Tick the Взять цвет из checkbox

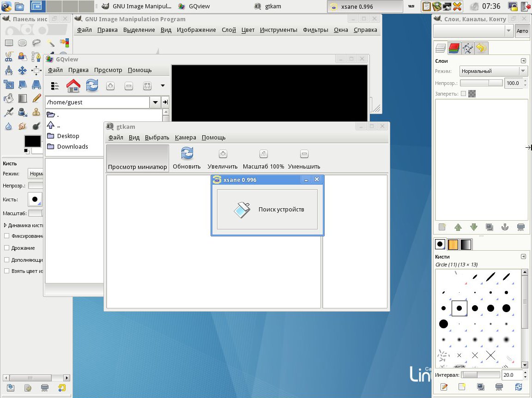pos(7,271)
